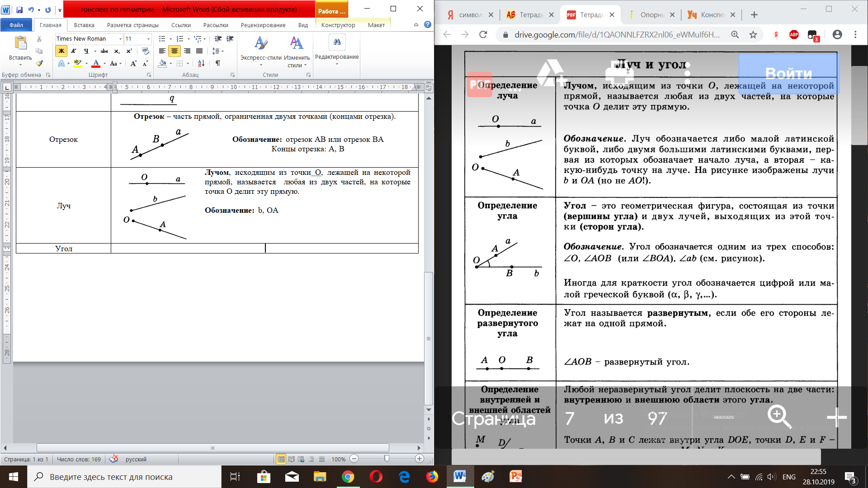Click the spell-check icon in Word status bar
This screenshot has width=868, height=488.
pos(114,459)
